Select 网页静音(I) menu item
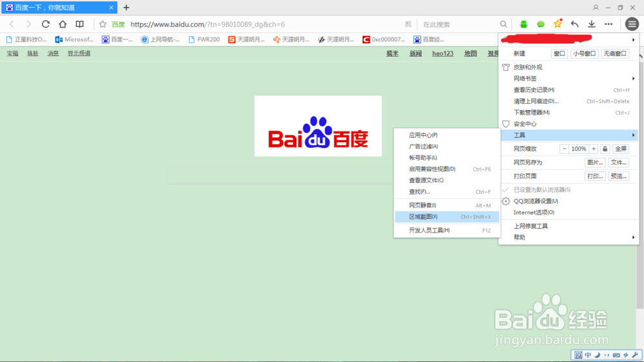The width and height of the screenshot is (644, 362). (447, 205)
